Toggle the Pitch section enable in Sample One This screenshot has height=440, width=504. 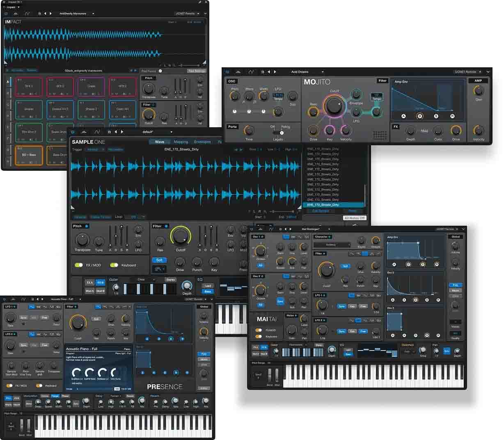[x=87, y=226]
